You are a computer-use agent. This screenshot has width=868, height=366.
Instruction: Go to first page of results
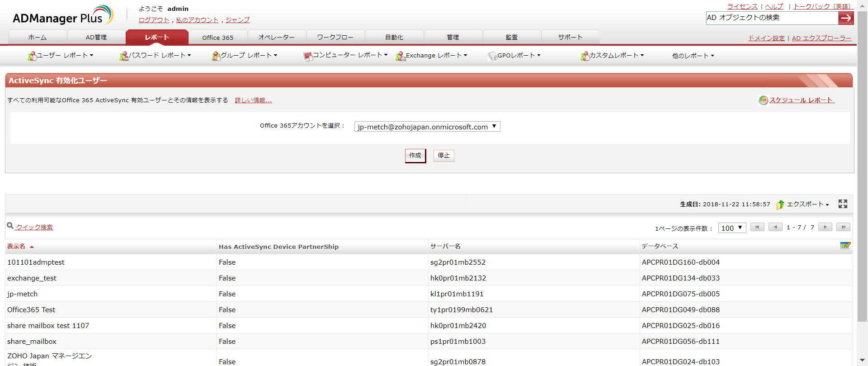pos(757,227)
